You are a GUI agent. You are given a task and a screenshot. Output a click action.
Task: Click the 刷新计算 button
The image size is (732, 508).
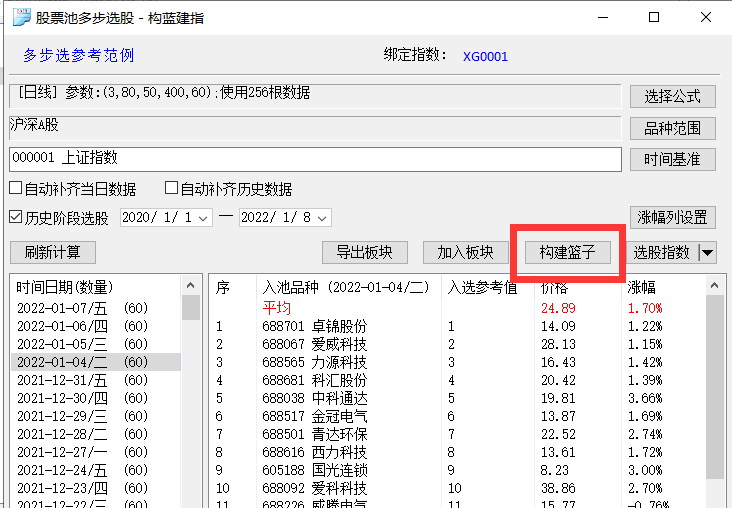[x=53, y=253]
